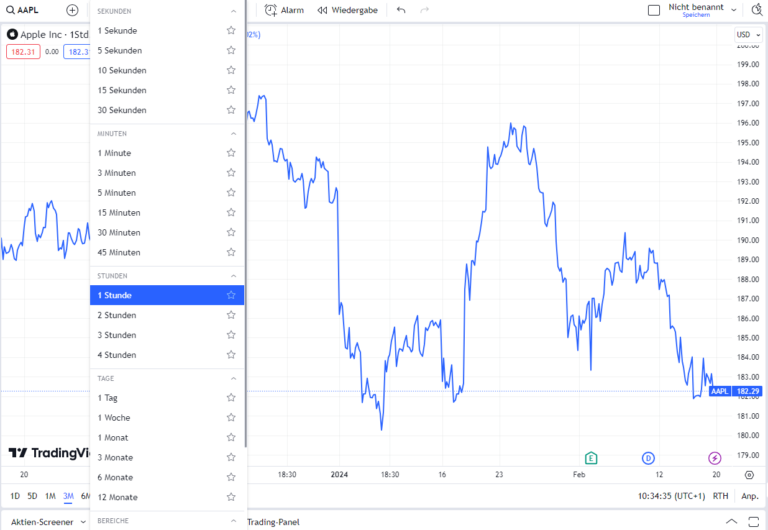This screenshot has width=768, height=530.
Task: Click the redo arrow icon
Action: (425, 10)
